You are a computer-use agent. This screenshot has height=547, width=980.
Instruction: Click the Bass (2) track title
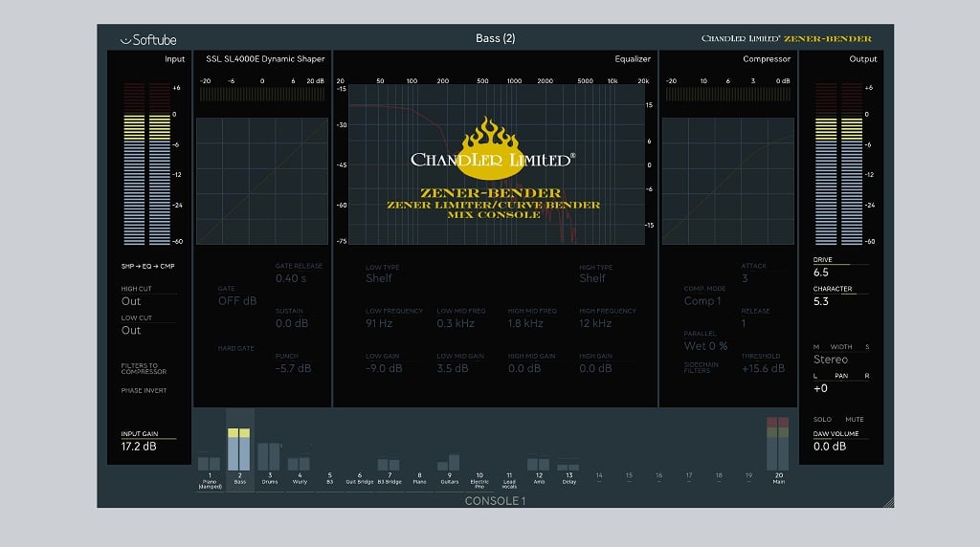click(495, 38)
